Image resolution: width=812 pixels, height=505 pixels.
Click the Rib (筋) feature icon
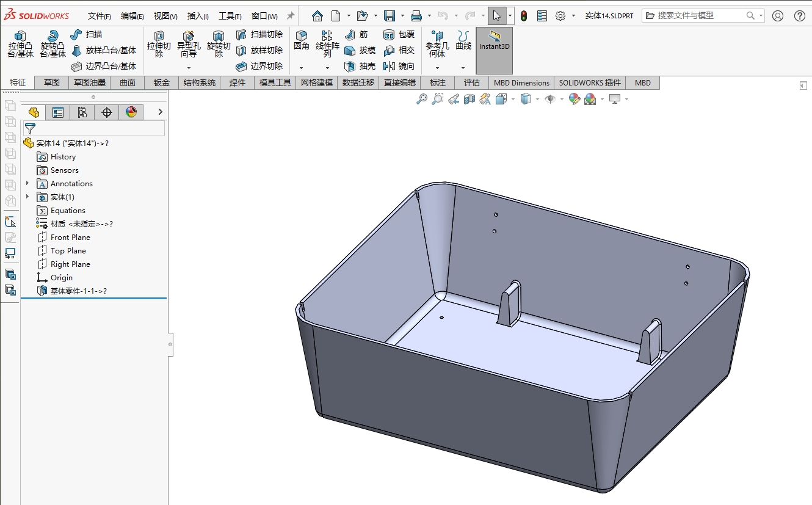pos(357,35)
